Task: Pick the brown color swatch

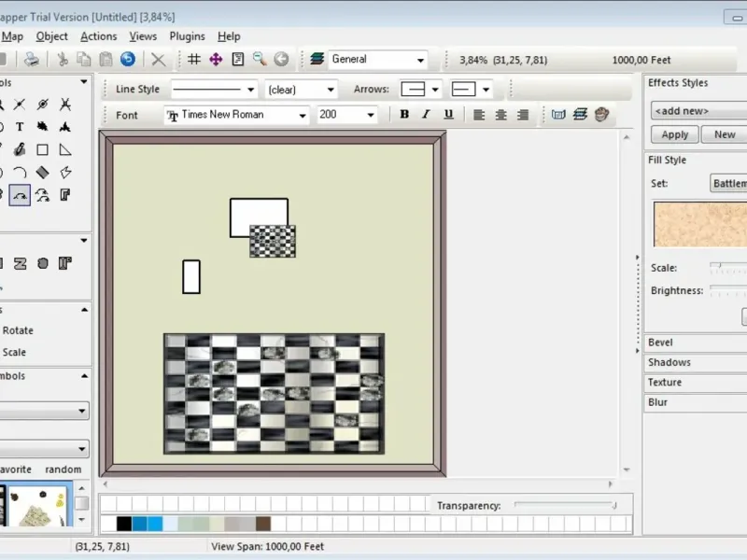Action: tap(263, 524)
